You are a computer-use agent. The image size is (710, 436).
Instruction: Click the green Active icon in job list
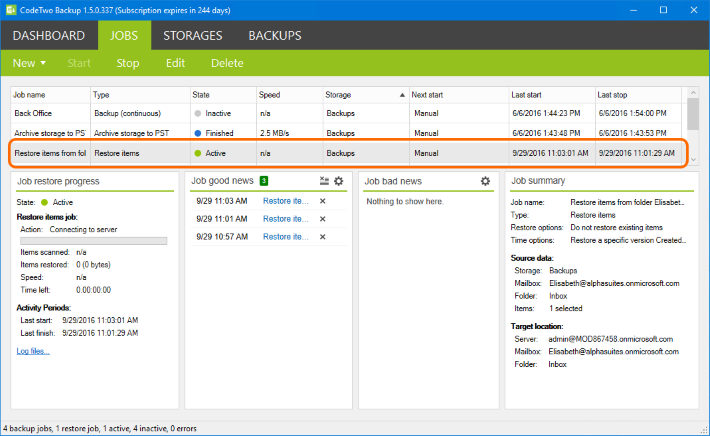click(x=197, y=153)
